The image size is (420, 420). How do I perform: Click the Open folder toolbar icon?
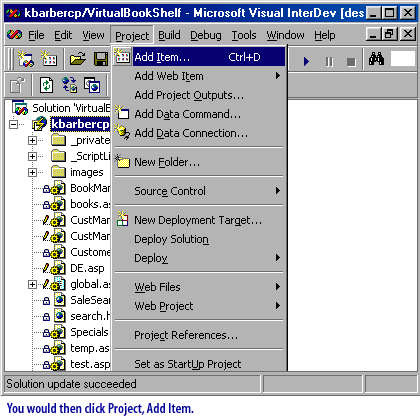coord(78,59)
